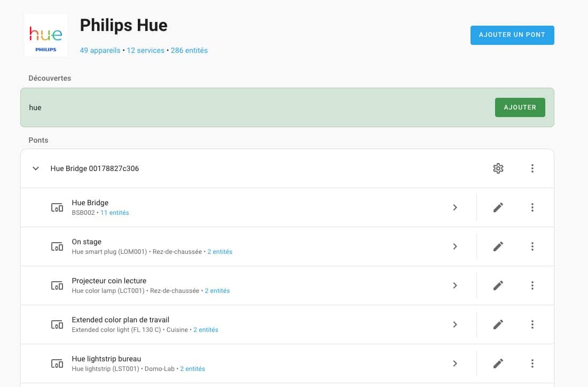The image size is (588, 387).
Task: Select the Hue Bridge 00178827c306 title
Action: [x=95, y=168]
